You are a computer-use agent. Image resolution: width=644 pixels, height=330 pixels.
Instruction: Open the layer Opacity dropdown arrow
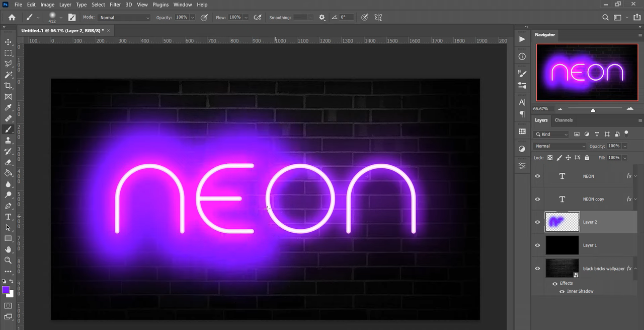coord(625,146)
